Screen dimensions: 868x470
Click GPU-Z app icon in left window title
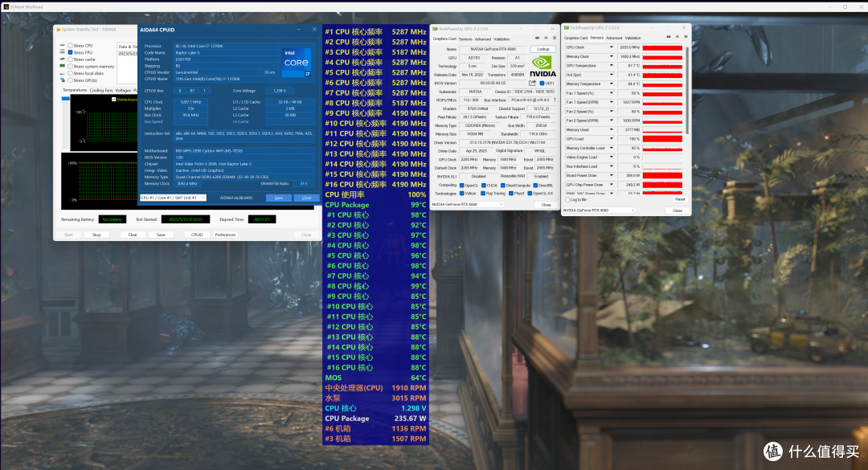click(x=435, y=29)
